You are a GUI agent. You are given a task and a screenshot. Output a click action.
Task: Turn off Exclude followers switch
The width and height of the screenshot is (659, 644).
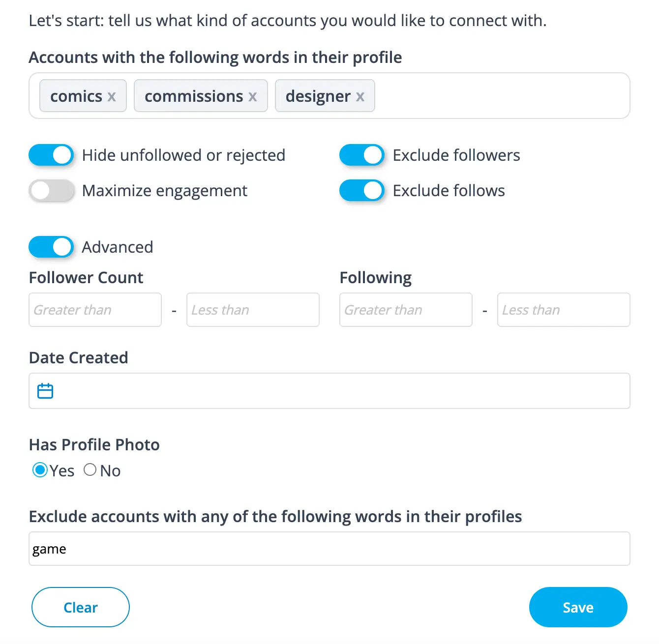click(362, 155)
